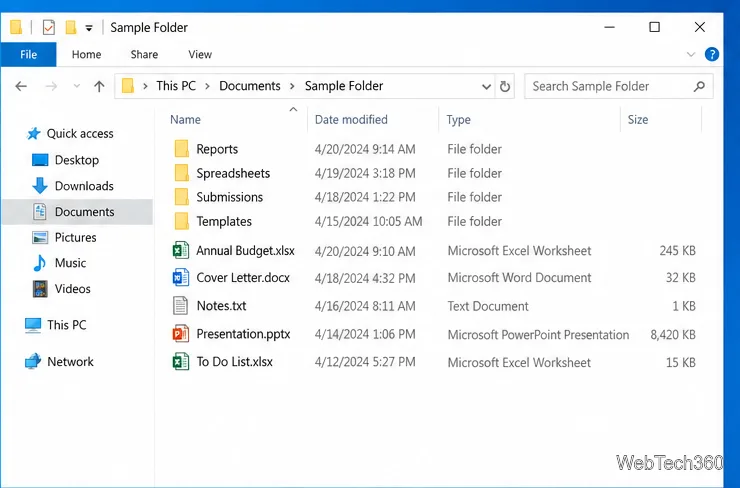740x488 pixels.
Task: Expand the chevron after This PC in breadcrumb
Action: tap(207, 86)
